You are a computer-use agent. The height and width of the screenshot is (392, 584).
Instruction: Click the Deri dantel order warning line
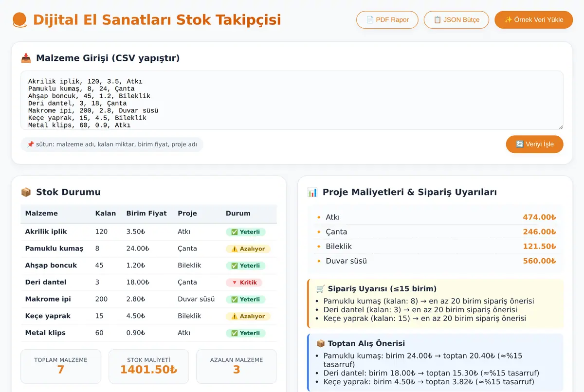(x=420, y=310)
